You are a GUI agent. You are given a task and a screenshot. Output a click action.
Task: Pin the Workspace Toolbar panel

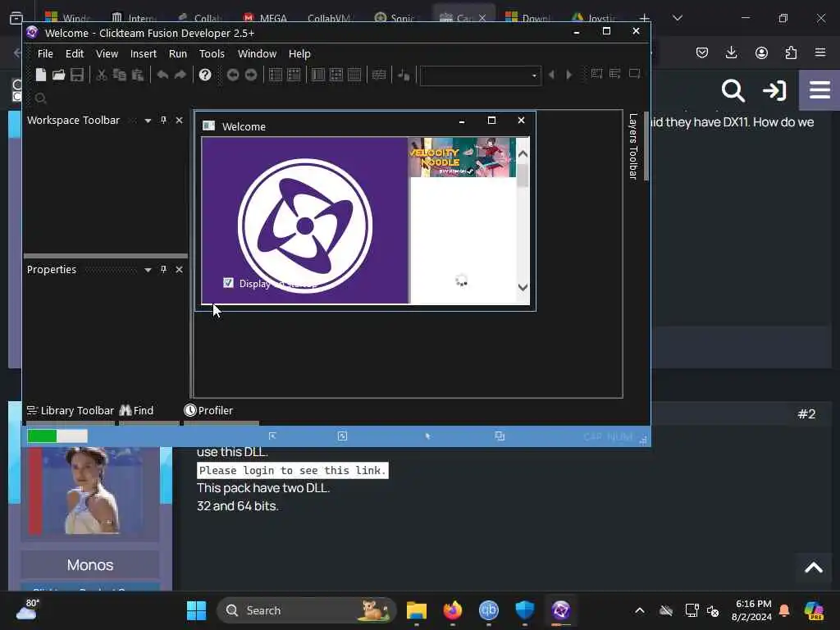coord(163,120)
